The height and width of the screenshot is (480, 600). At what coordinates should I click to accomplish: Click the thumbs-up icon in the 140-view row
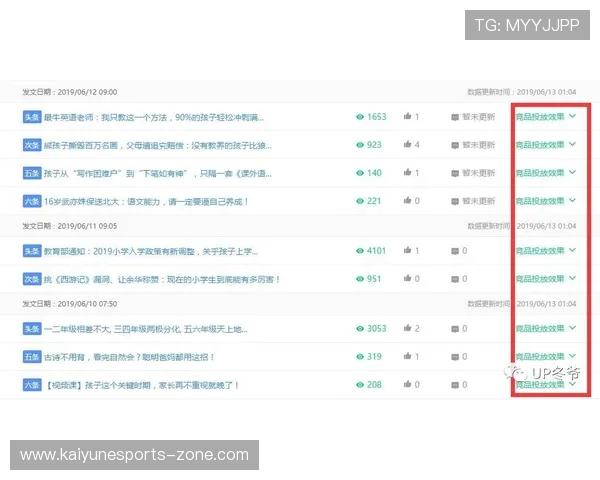pyautogui.click(x=407, y=172)
